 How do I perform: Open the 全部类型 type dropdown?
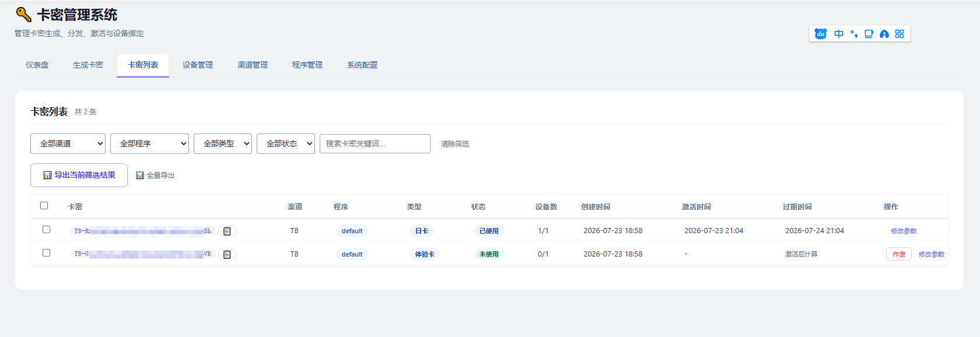coord(223,143)
